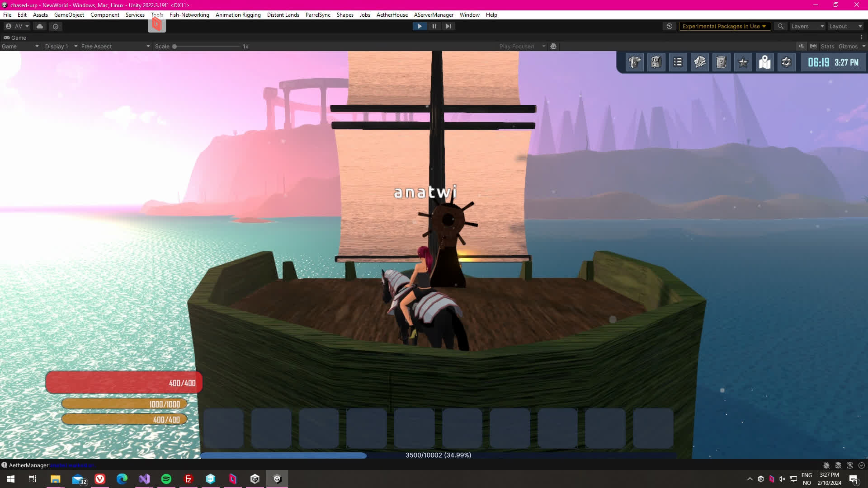Open Spotify from the Windows taskbar
The image size is (868, 488).
click(166, 479)
